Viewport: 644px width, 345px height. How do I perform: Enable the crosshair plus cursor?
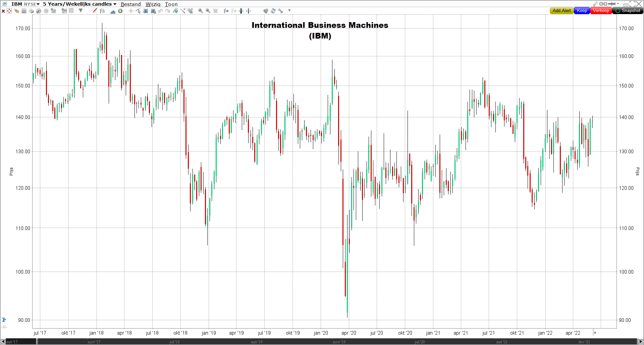coord(131,11)
